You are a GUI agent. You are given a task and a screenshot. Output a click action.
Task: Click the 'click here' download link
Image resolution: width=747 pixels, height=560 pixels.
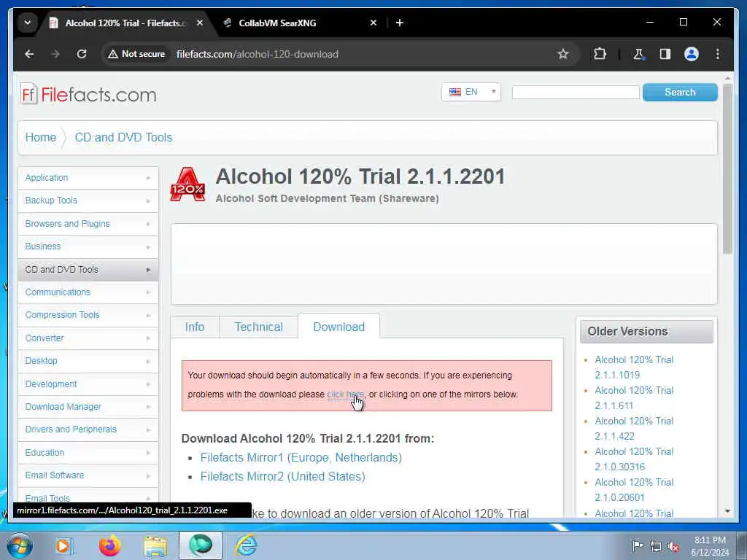345,394
